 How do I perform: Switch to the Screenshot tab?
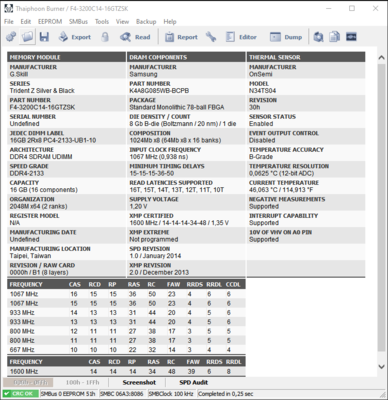[139, 382]
